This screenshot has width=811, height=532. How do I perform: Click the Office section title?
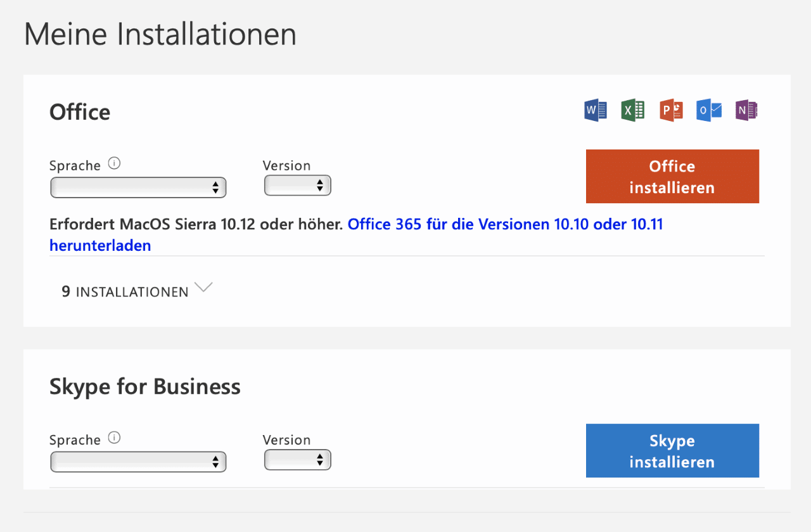80,112
